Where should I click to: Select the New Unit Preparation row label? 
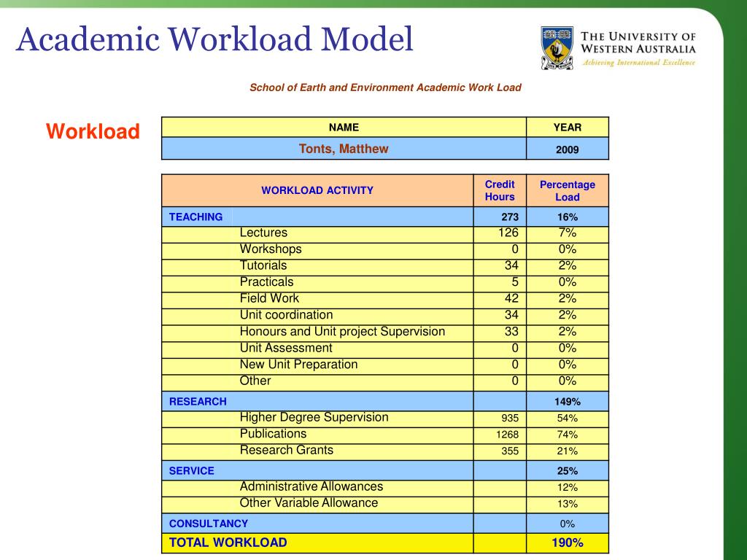point(298,365)
